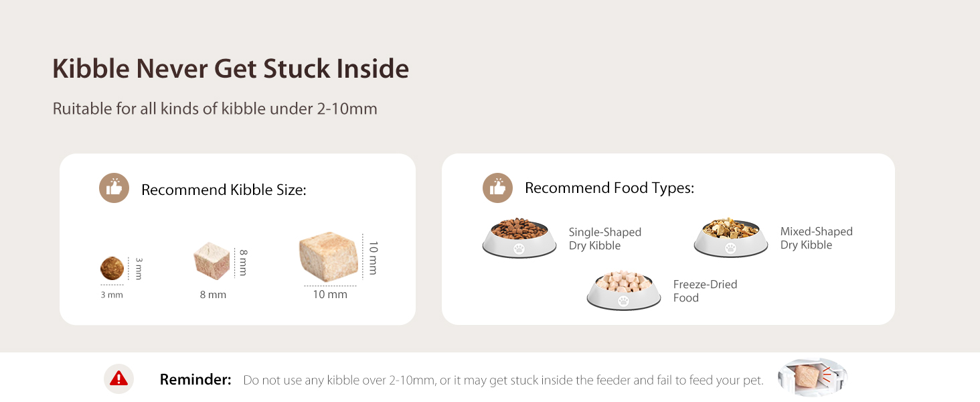Screen dimensions: 980x402
Task: Click the thumbs-up icon beside Recommend Food Types
Action: (497, 188)
